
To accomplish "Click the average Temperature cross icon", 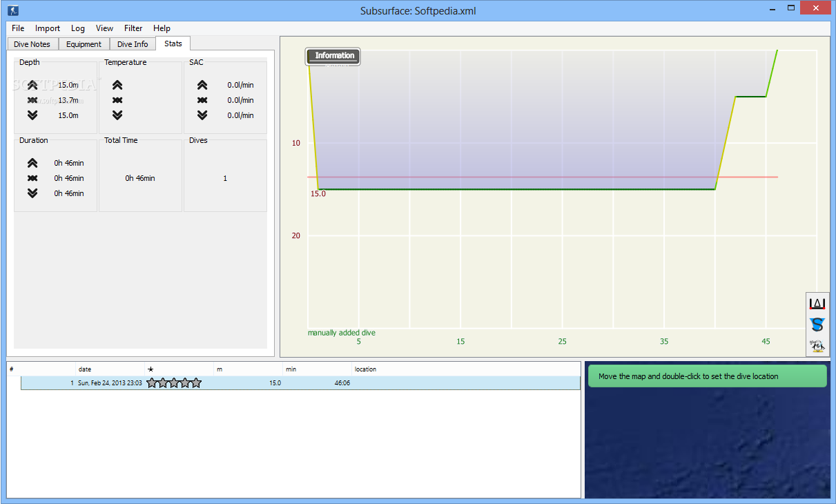I will tap(117, 100).
